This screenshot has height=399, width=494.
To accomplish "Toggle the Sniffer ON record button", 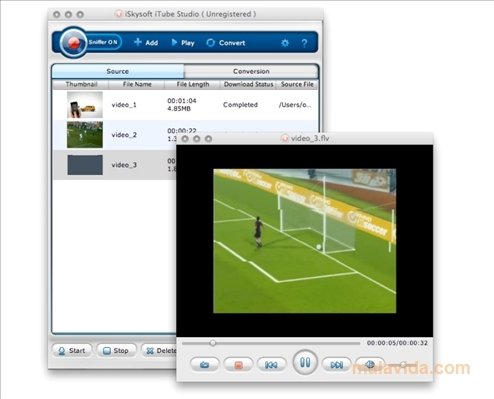I will (x=73, y=42).
